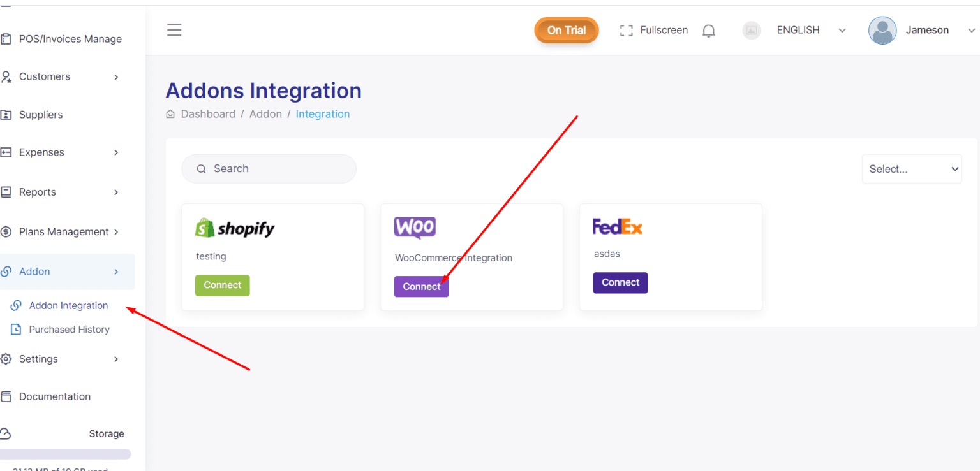Click the Purchased History icon
Image resolution: width=980 pixels, height=471 pixels.
pos(17,330)
